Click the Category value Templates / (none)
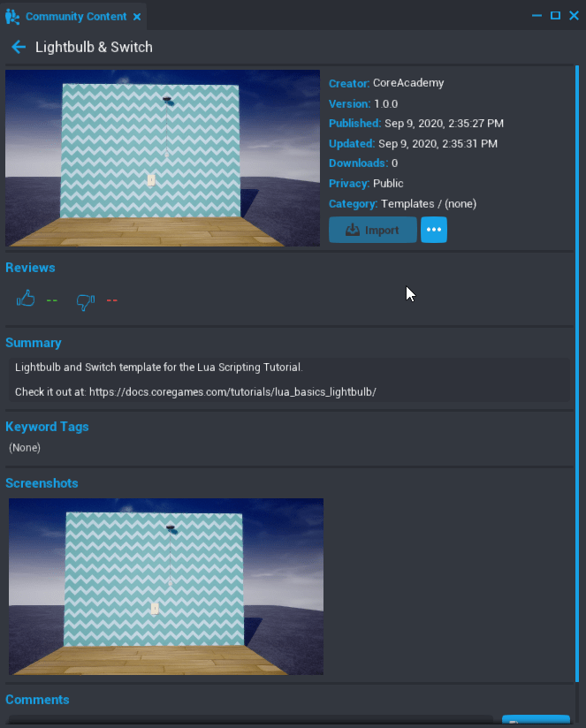 click(x=429, y=204)
